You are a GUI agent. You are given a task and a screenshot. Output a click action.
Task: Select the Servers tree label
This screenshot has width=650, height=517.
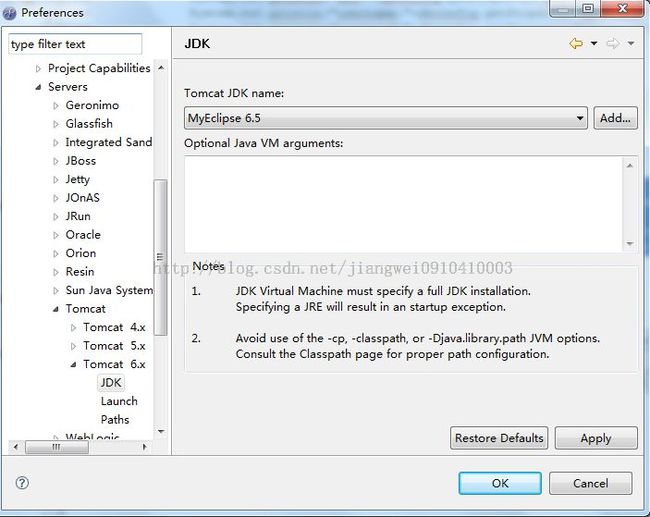[x=68, y=86]
